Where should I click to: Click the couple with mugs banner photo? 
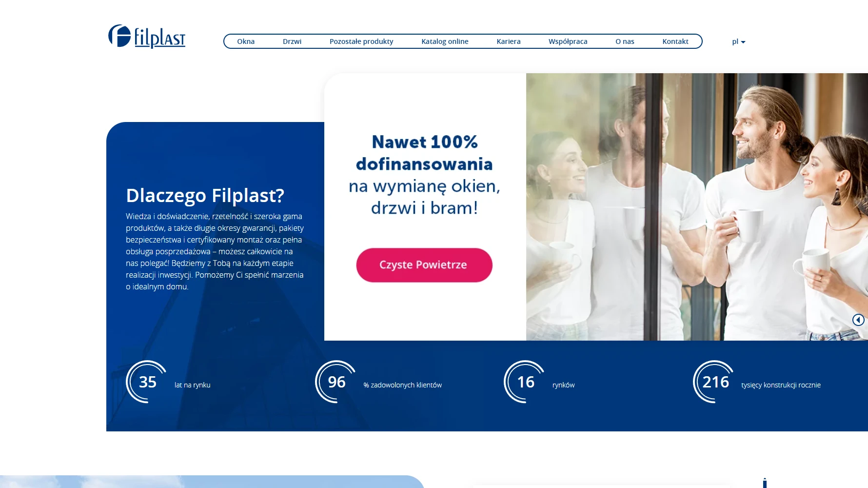[x=697, y=207]
